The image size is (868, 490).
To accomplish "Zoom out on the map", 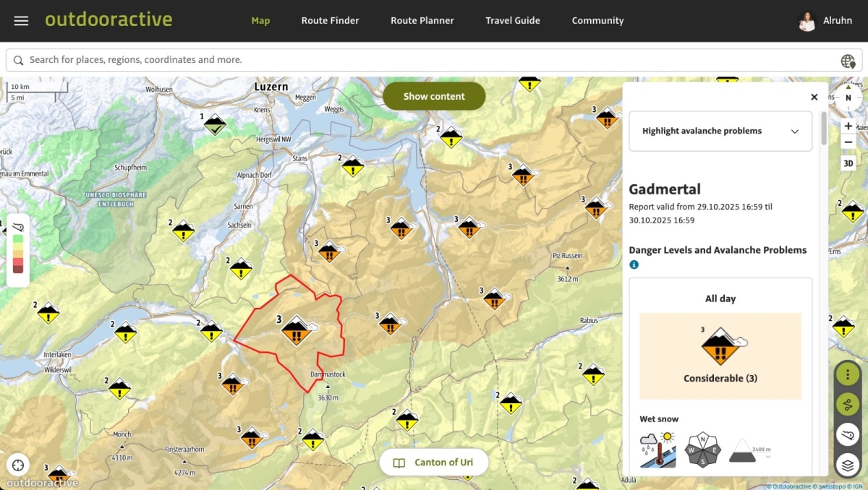I will pos(848,142).
